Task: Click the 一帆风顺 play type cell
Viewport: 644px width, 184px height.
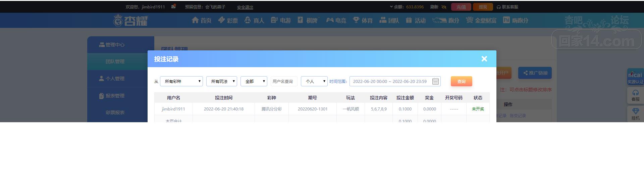Action: (351, 109)
